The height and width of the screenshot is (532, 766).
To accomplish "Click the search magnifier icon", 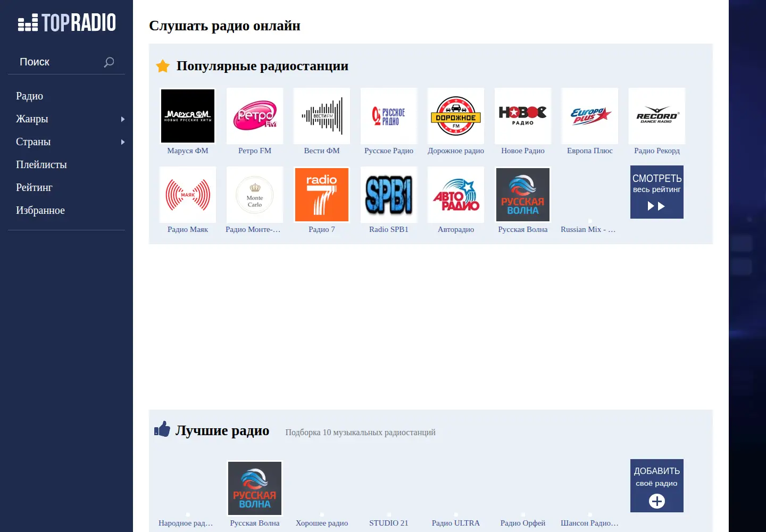I will (x=109, y=62).
